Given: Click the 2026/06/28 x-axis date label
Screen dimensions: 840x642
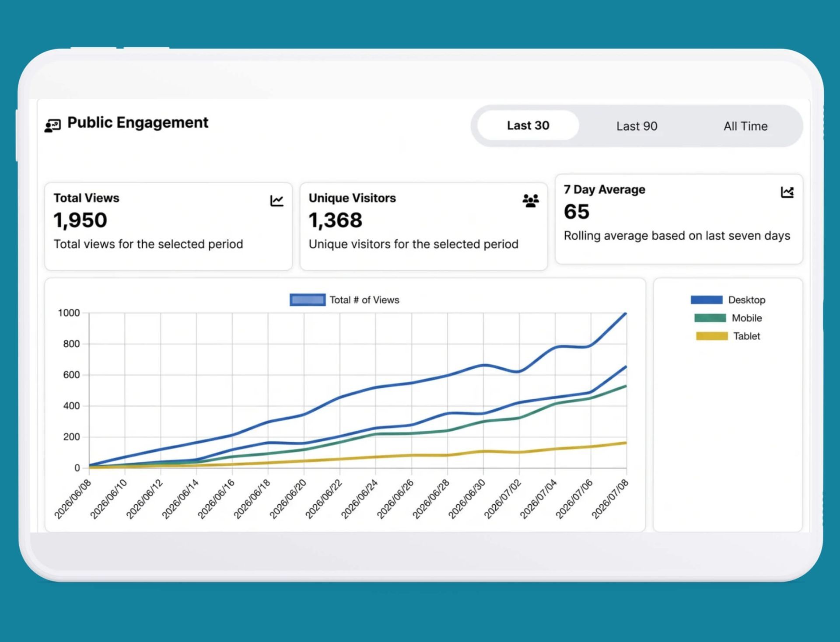Looking at the screenshot, I should click(431, 499).
